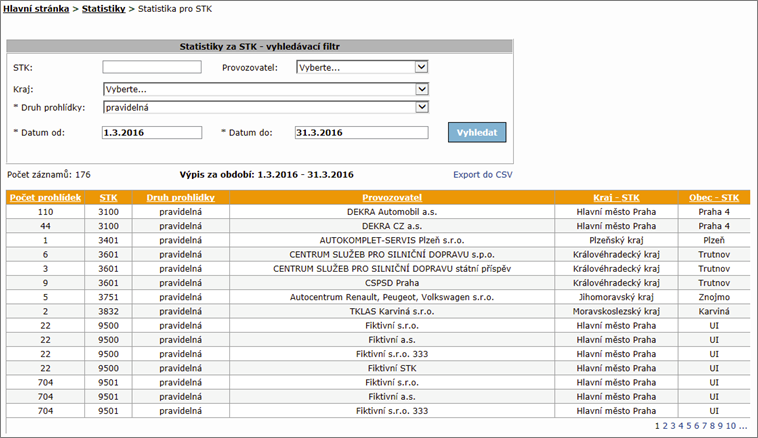Go to results page 6

[697, 426]
